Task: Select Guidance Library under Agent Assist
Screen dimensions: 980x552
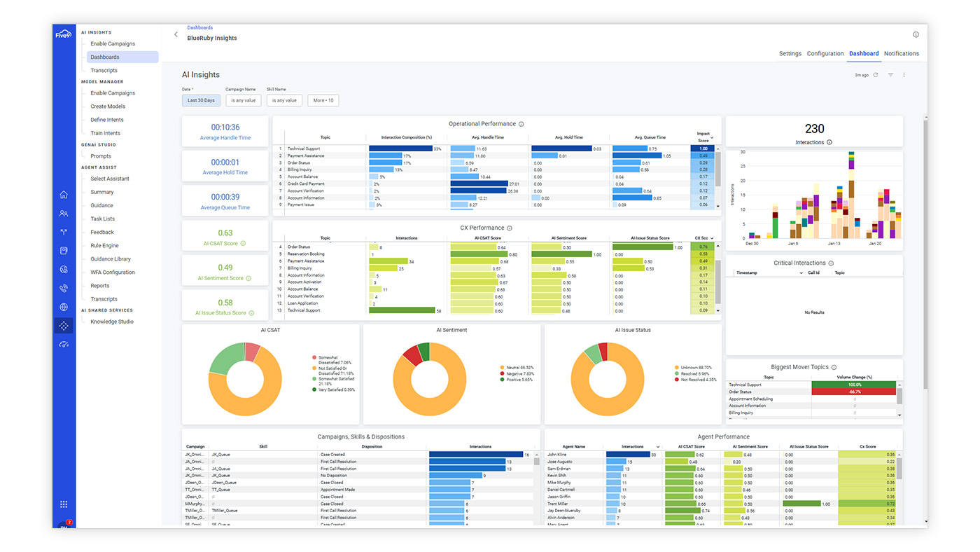Action: tap(111, 259)
